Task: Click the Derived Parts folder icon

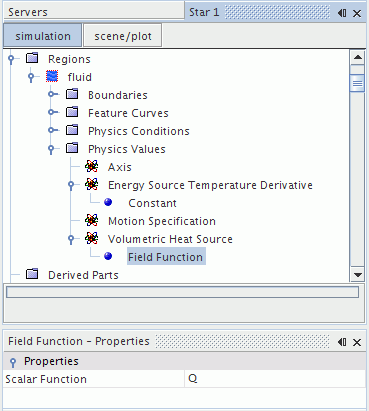Action: click(x=32, y=274)
